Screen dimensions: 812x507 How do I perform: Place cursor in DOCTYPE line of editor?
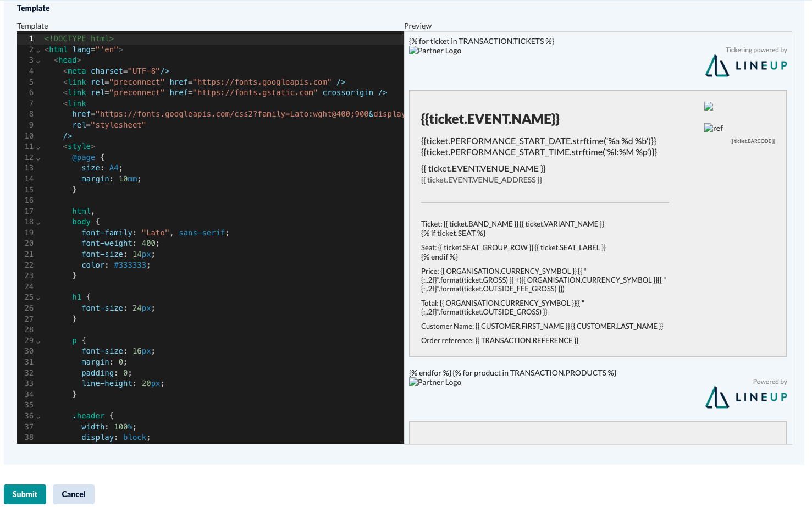pyautogui.click(x=79, y=38)
